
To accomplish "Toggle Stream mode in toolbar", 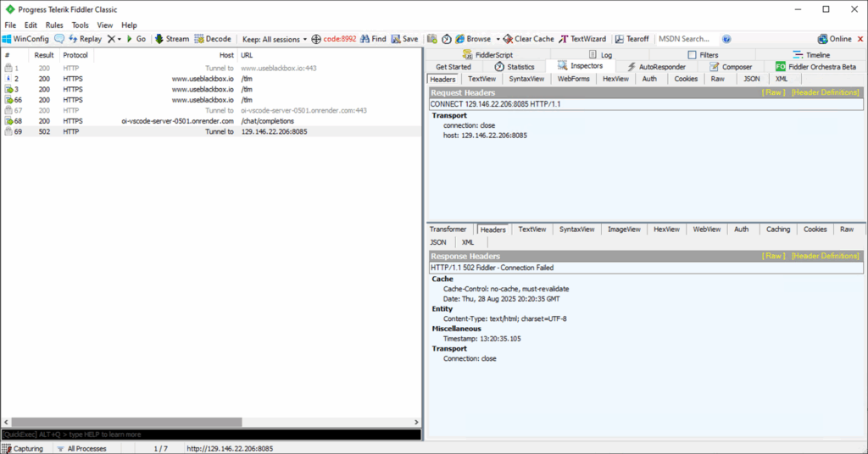I will click(x=172, y=39).
